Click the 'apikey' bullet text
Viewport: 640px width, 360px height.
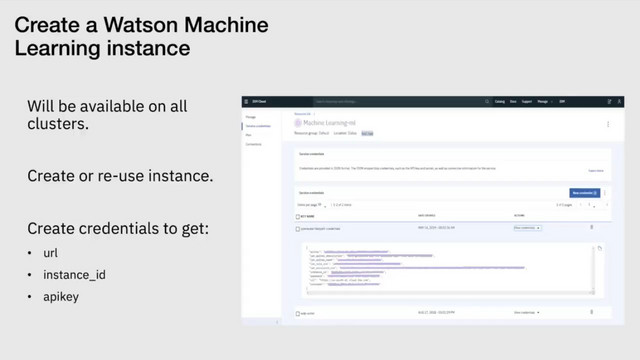(x=61, y=297)
